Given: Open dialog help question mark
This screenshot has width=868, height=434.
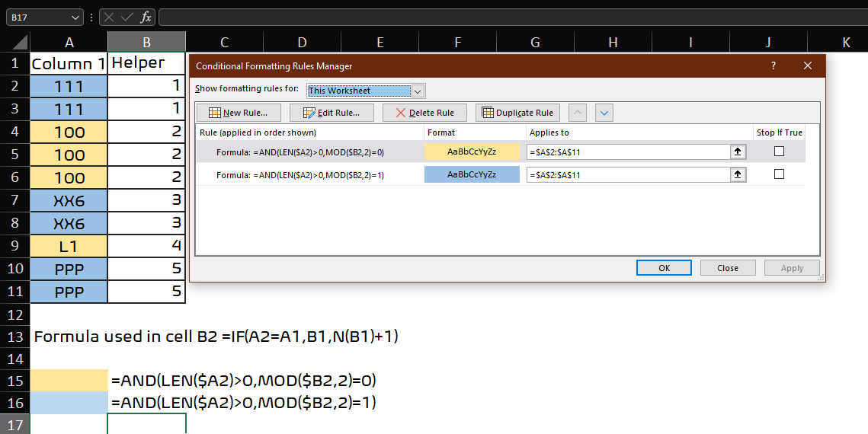Looking at the screenshot, I should [x=774, y=65].
